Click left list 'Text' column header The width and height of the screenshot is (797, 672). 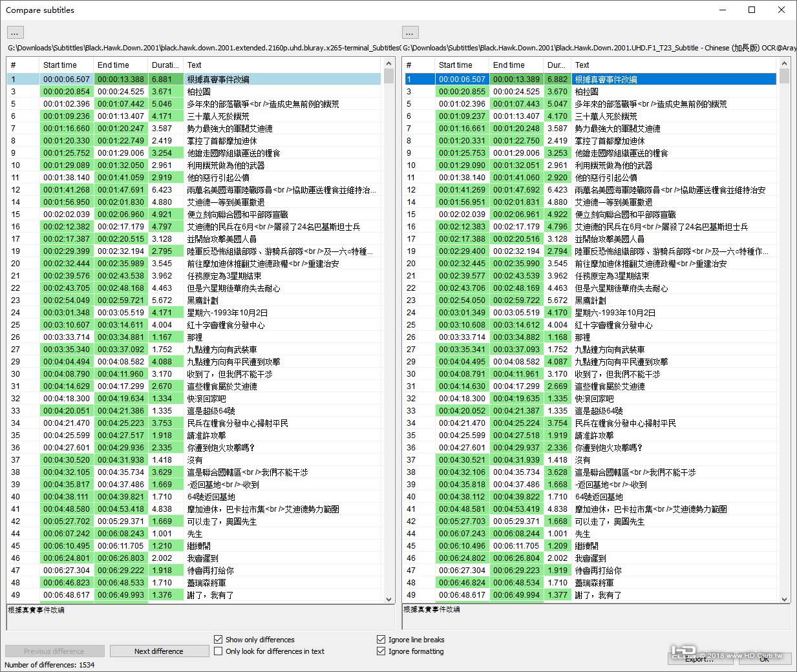coord(283,65)
